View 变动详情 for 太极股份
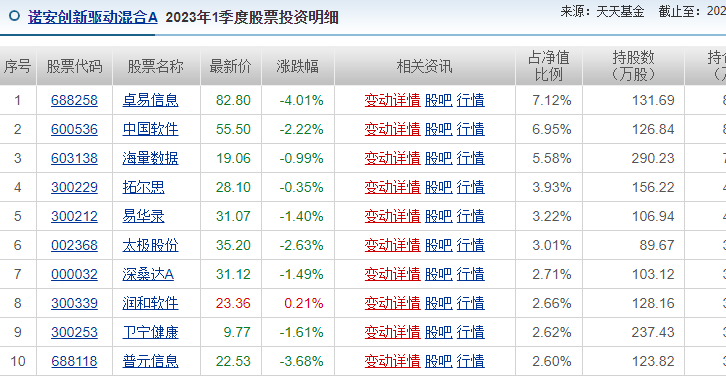This screenshot has height=388, width=726. pos(392,245)
